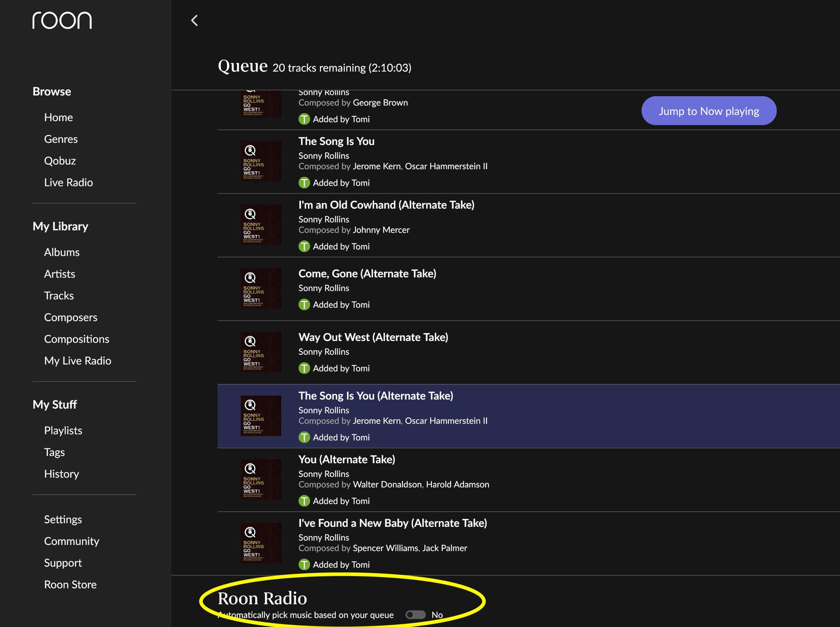Select track Come, Gone (Alternate Take)
This screenshot has height=627, width=840.
point(367,273)
